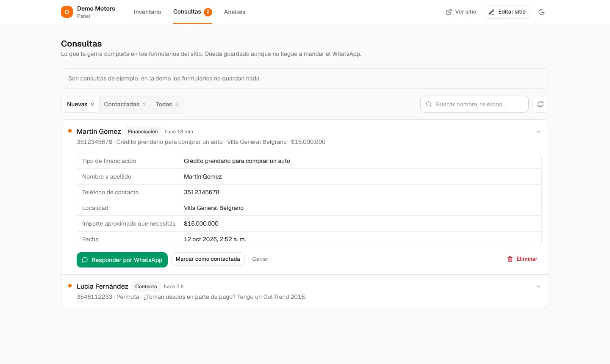This screenshot has height=364, width=610.
Task: Click the hace 18 min timestamp
Action: [179, 132]
